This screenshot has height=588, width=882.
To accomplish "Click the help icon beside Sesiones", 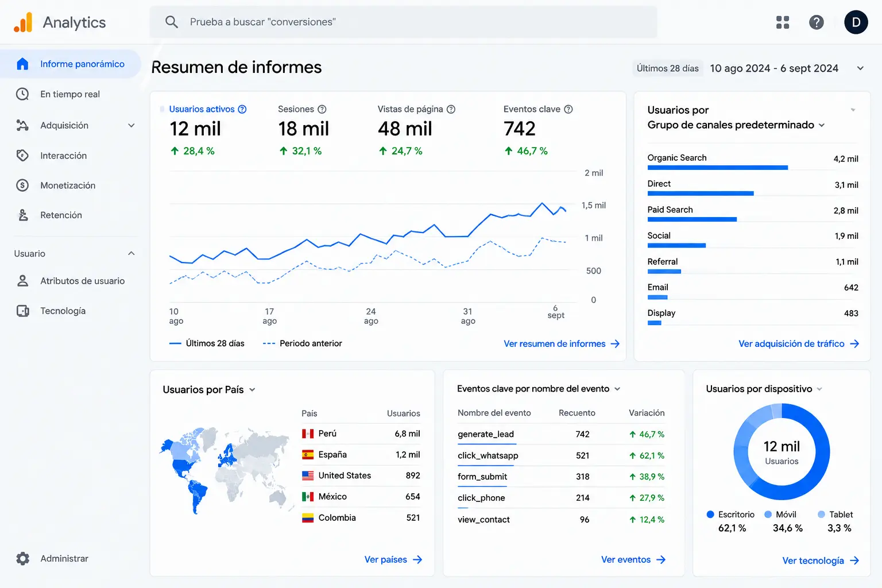I will (322, 109).
